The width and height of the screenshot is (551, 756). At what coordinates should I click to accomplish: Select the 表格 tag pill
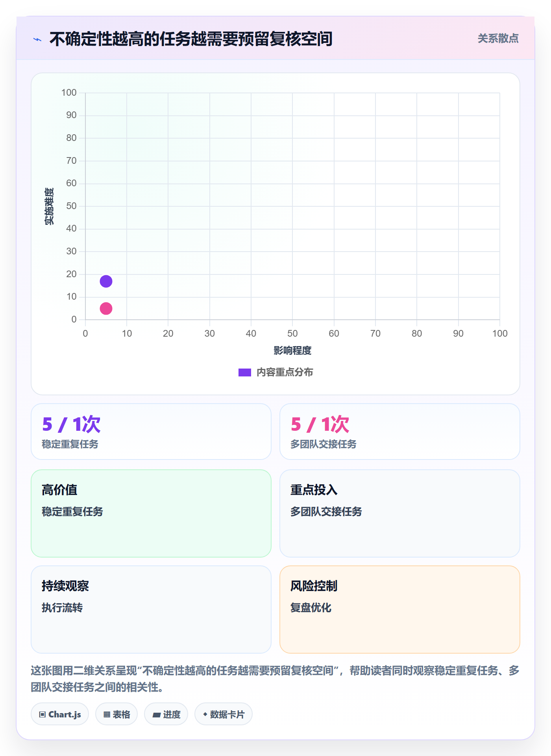116,714
